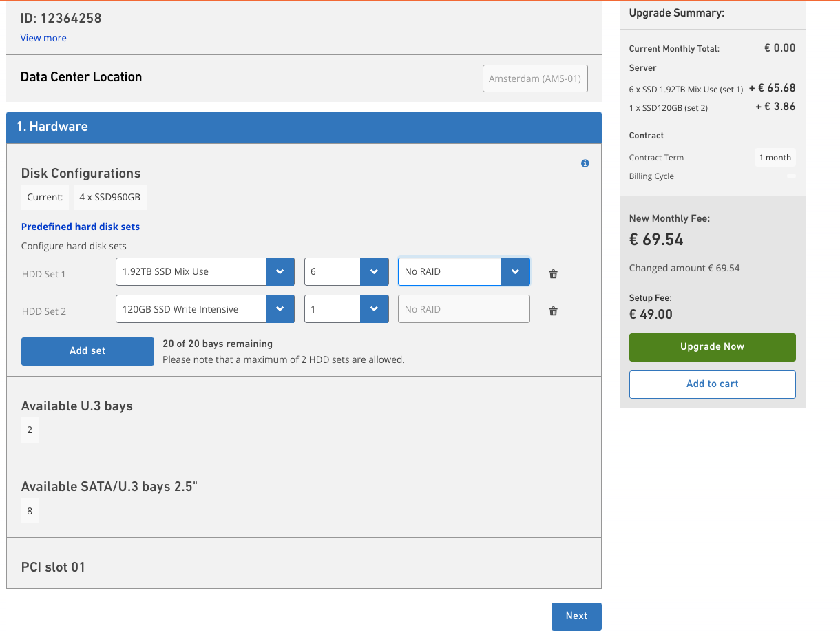Open HDD Set 2 disk type dropdown
Viewport: 840px width, 639px height.
pyautogui.click(x=204, y=309)
